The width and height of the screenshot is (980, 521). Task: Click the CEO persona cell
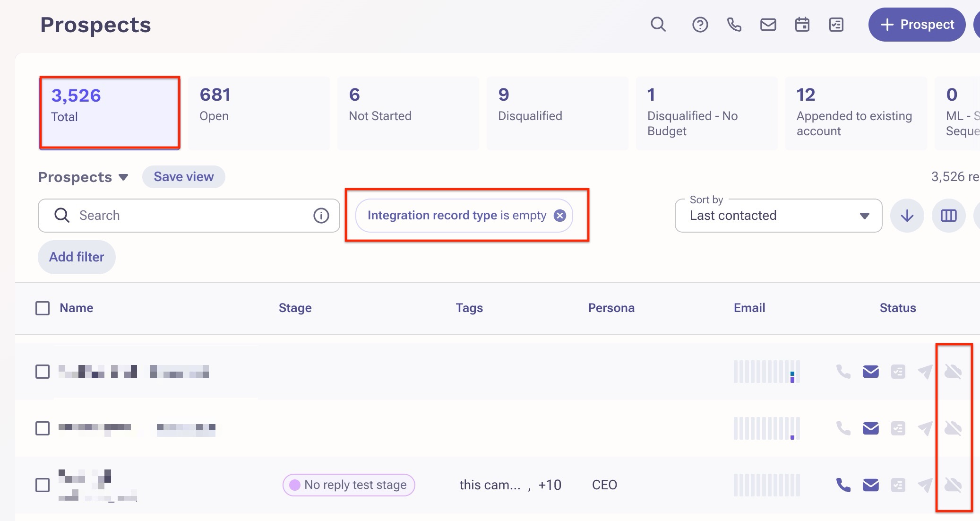pos(604,485)
